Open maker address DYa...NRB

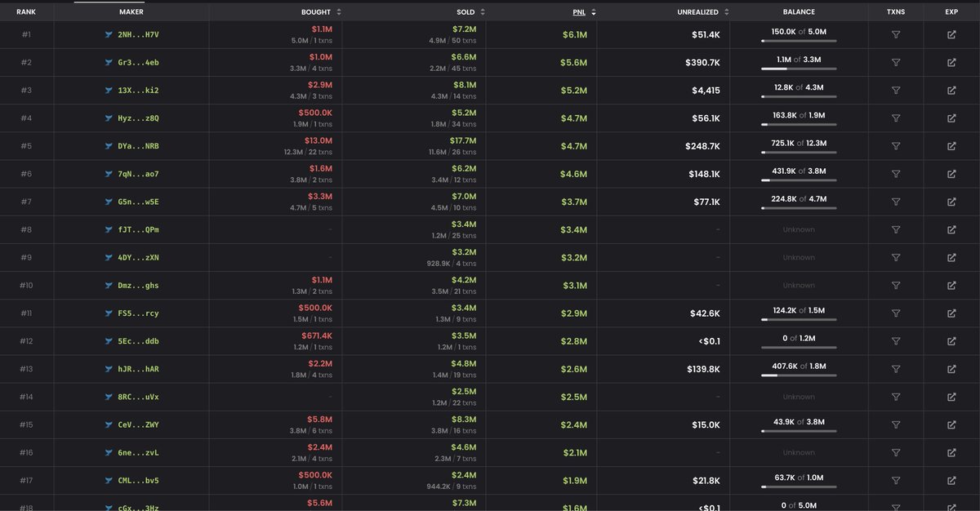[x=138, y=146]
